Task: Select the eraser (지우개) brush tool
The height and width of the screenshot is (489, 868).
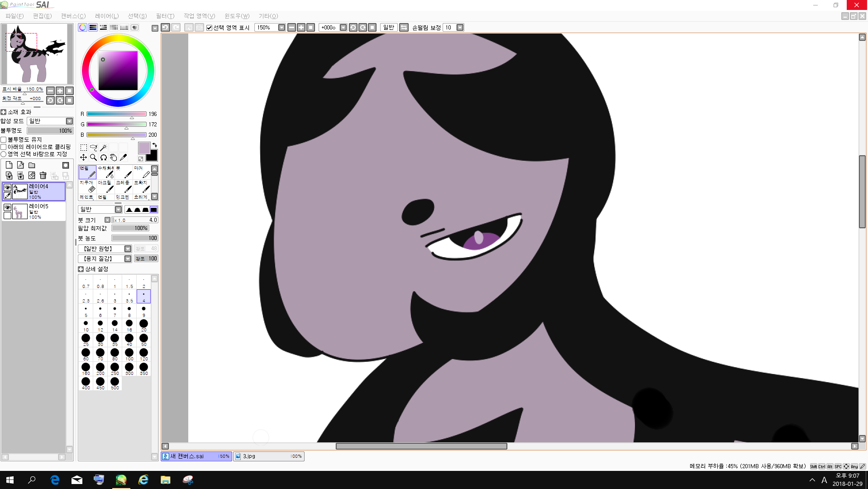Action: pos(87,186)
